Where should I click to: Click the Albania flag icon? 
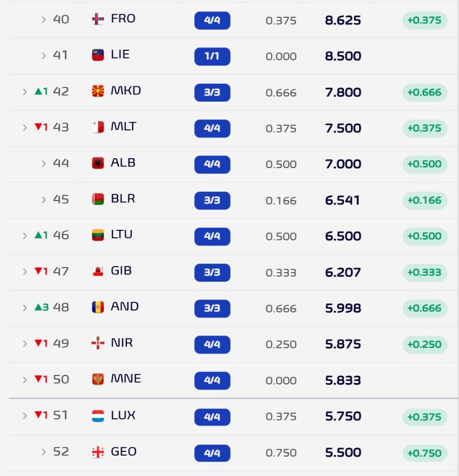click(x=98, y=163)
